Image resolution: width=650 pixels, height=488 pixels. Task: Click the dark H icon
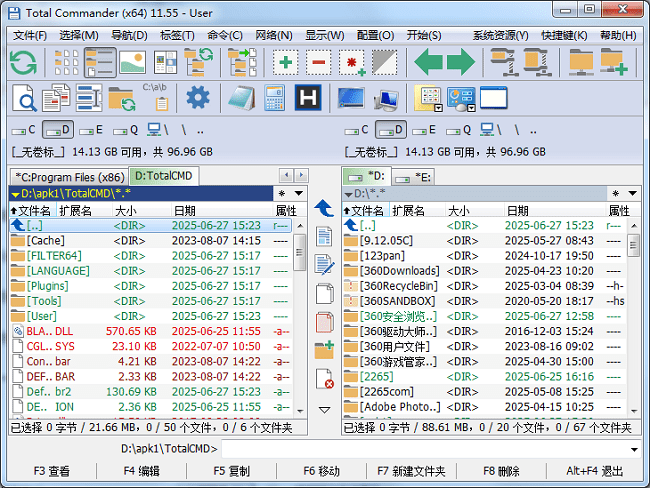coord(308,98)
